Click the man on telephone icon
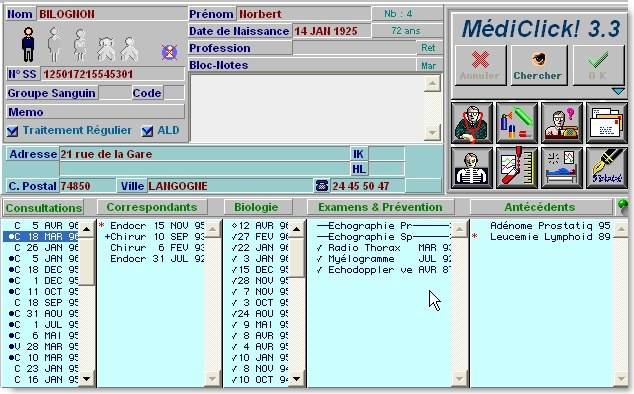The height and width of the screenshot is (394, 634). click(562, 123)
